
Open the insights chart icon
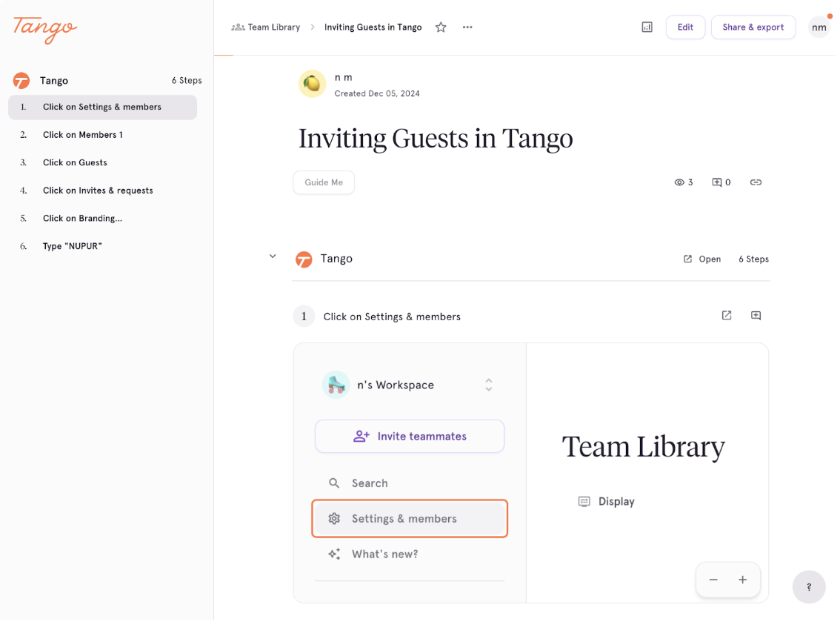pyautogui.click(x=647, y=27)
